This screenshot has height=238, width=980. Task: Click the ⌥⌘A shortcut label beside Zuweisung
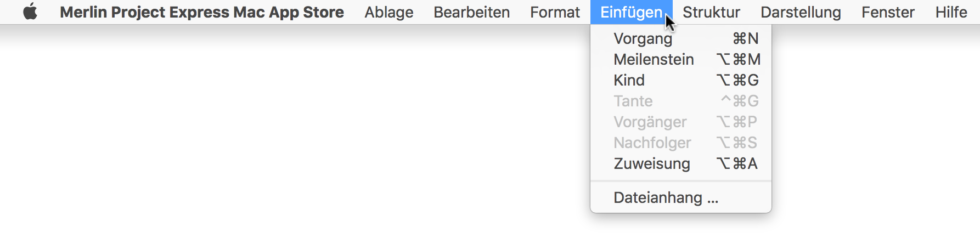[737, 163]
